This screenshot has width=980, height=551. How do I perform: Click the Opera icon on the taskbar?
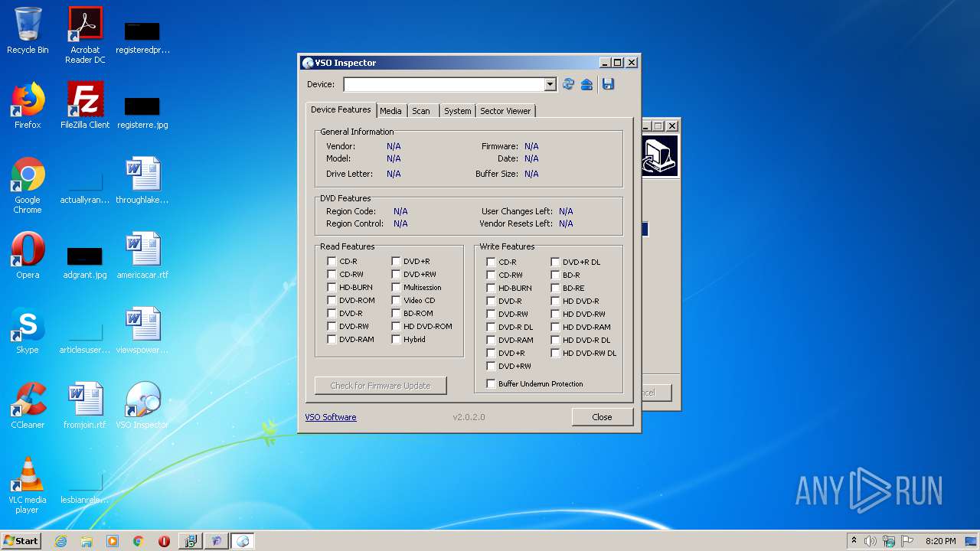(164, 541)
